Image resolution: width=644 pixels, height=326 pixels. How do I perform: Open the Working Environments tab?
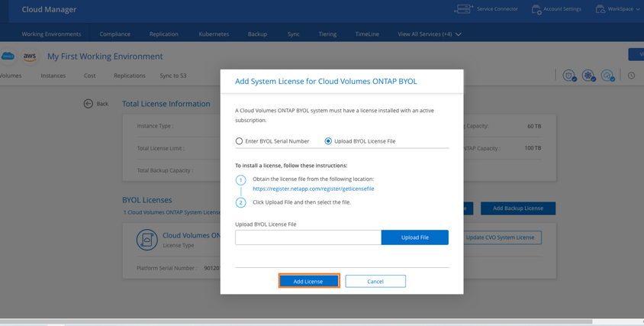(x=51, y=34)
